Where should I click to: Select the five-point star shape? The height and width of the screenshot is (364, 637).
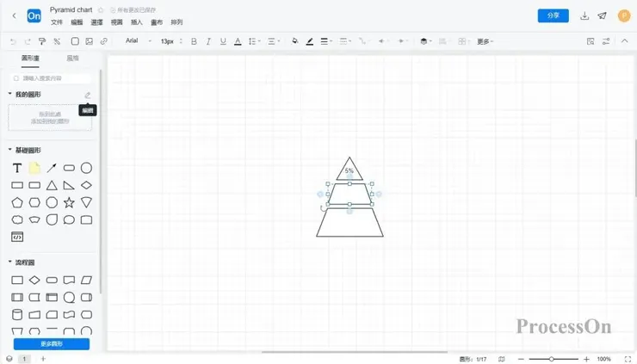[x=69, y=202]
